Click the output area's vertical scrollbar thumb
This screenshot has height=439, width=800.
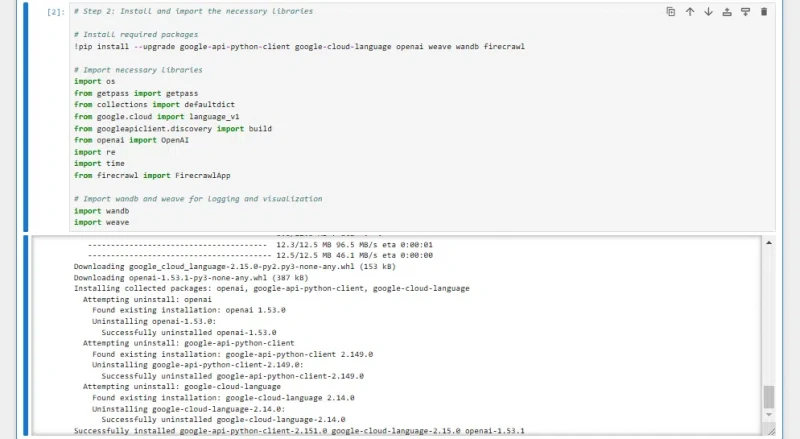pos(769,397)
